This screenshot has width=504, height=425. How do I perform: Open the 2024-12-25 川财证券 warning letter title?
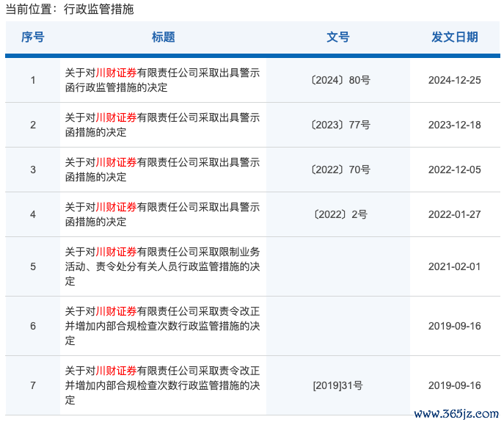162,80
